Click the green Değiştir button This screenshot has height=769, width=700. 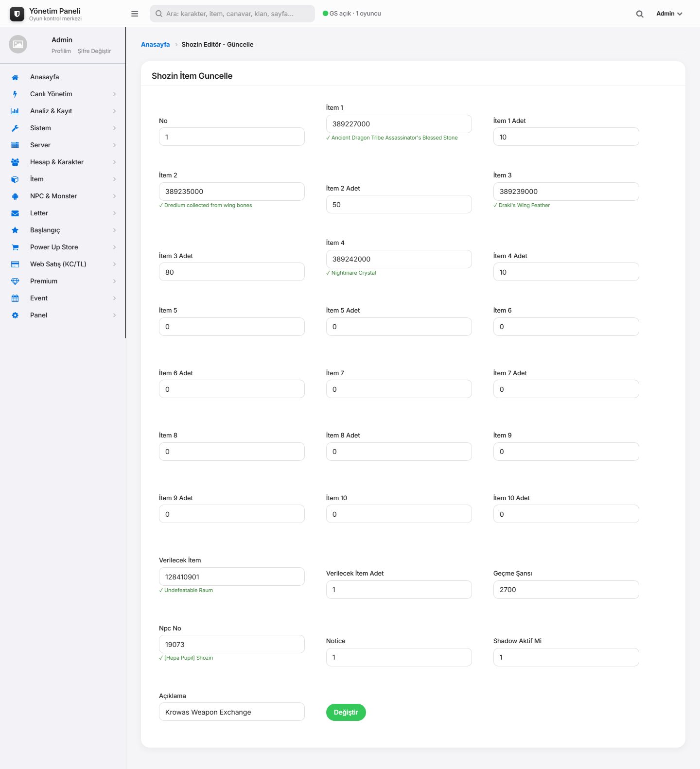point(346,712)
